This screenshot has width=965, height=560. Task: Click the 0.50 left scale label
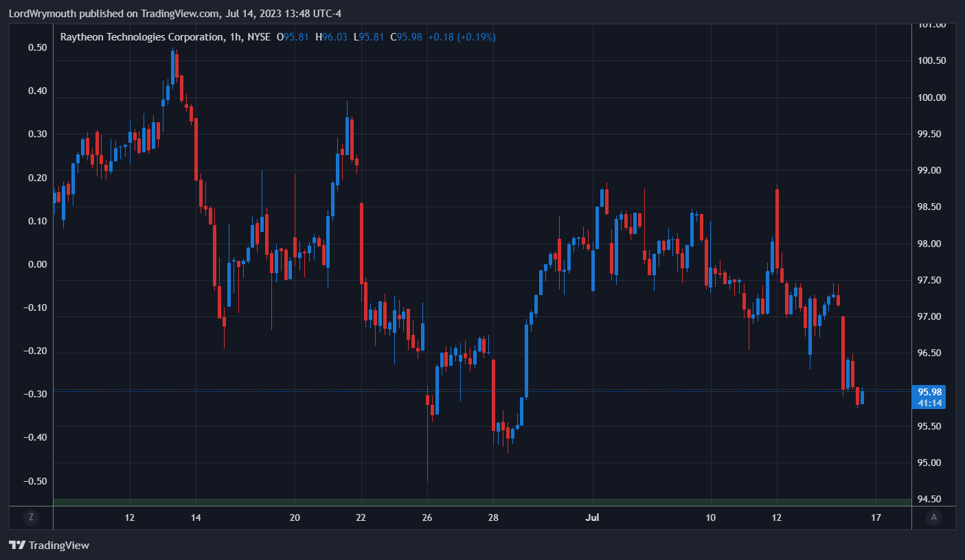tap(37, 47)
